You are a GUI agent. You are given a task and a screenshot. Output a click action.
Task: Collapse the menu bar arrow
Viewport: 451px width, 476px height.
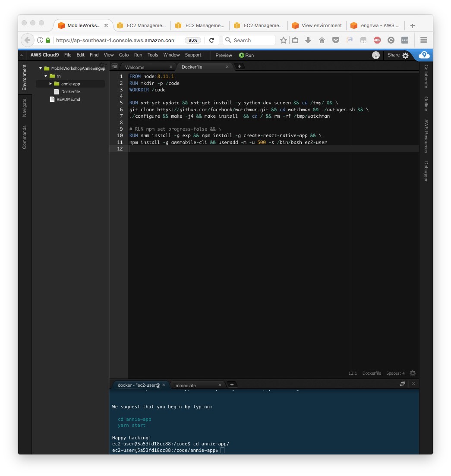[22, 55]
